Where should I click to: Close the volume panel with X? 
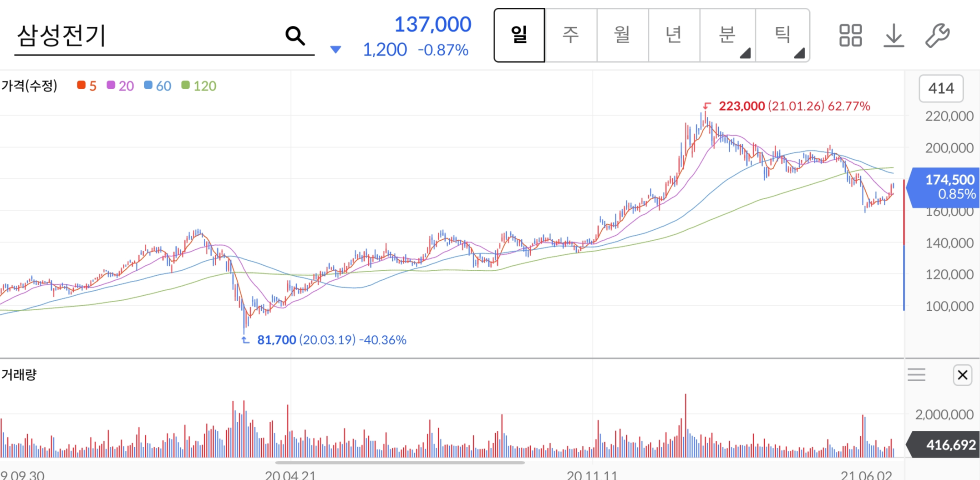(x=962, y=375)
